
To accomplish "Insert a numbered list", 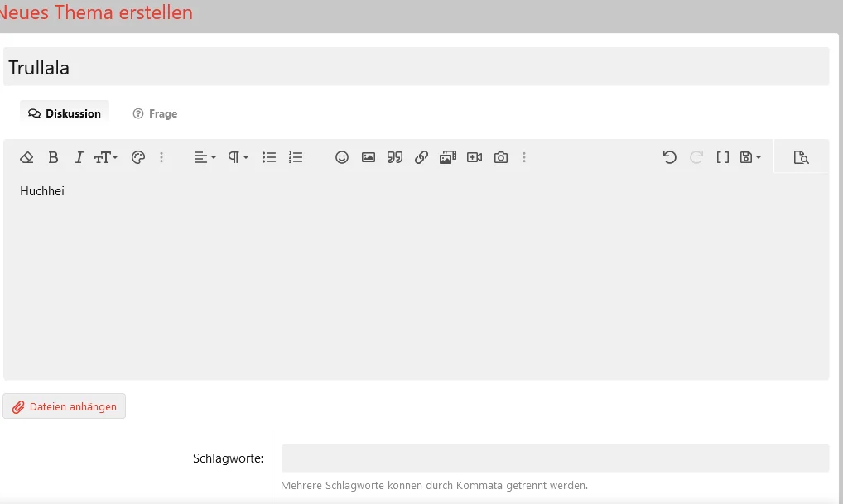I will coord(296,157).
